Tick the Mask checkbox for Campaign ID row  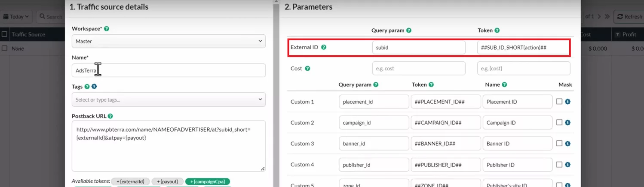559,123
